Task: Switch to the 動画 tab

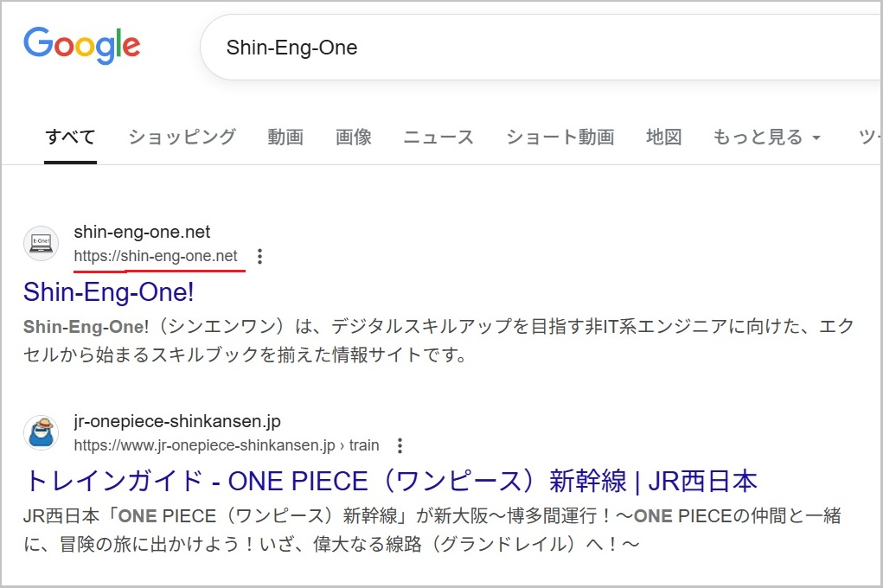Action: click(285, 137)
